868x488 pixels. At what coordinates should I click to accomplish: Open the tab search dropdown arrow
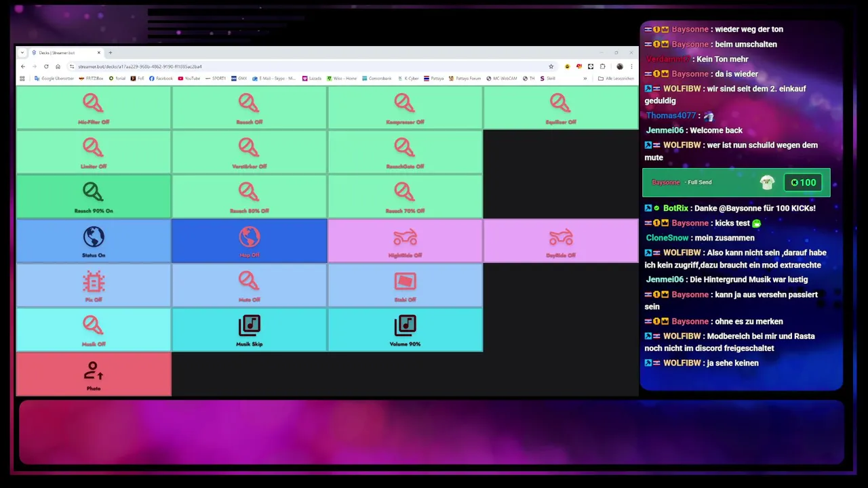pos(22,53)
